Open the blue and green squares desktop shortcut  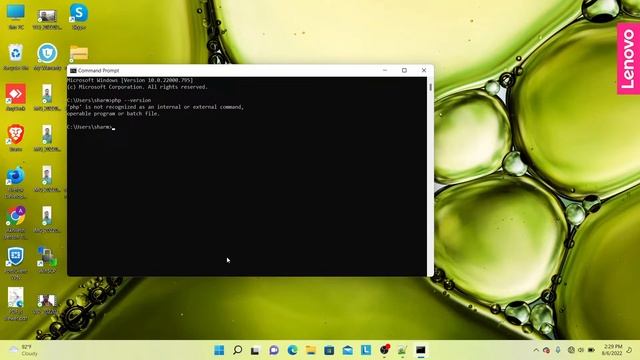47,260
